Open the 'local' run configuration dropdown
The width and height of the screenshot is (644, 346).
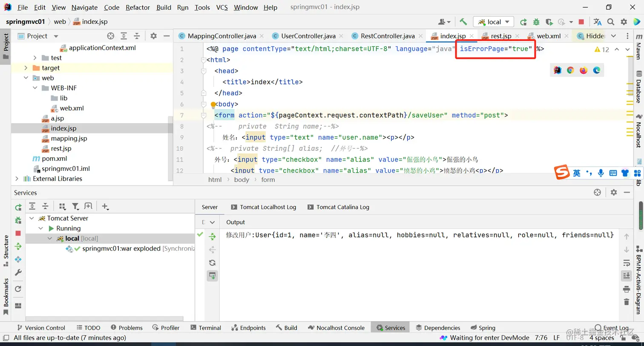(x=494, y=22)
